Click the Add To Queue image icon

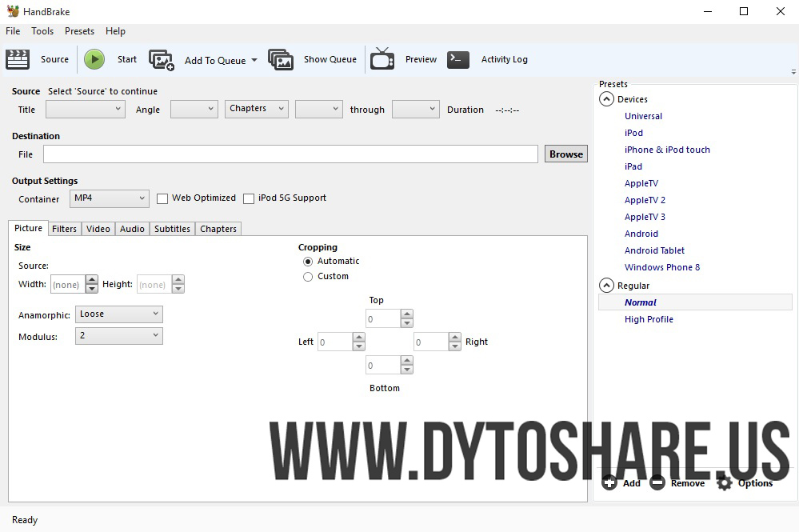pyautogui.click(x=162, y=60)
